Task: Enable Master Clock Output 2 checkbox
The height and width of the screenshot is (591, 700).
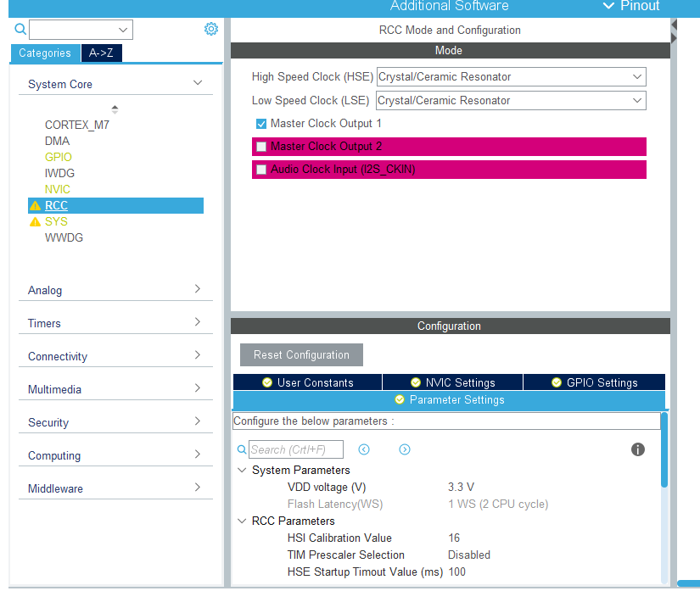Action: point(261,147)
